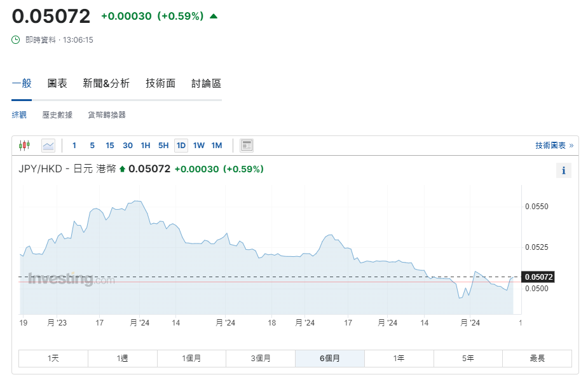Set chart interval to 15 minutes
Screen dimensions: 588x384
coord(110,146)
